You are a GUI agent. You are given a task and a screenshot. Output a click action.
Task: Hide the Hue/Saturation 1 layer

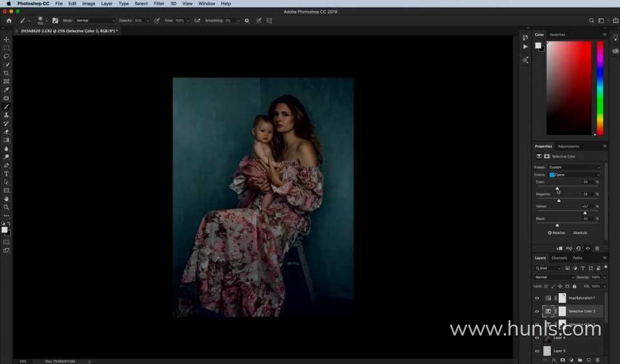(537, 298)
